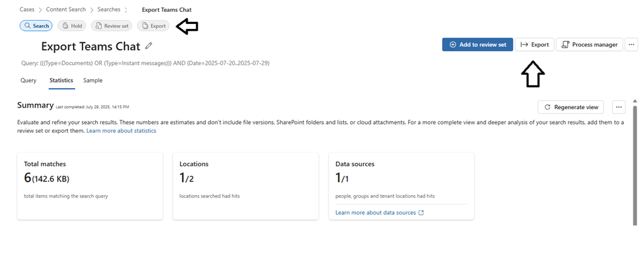Select the Review set pill button
The image size is (644, 267).
[x=111, y=25]
